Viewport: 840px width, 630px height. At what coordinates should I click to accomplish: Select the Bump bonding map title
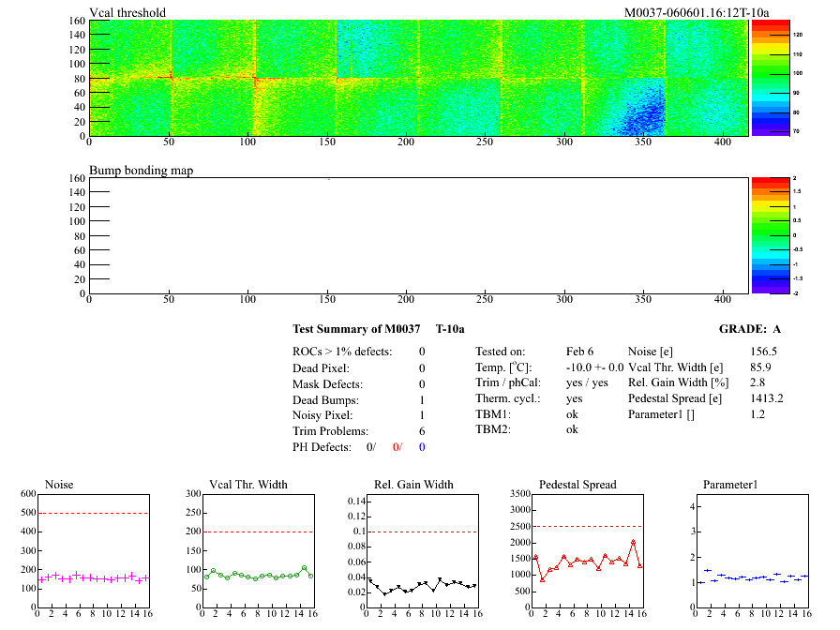click(x=141, y=171)
